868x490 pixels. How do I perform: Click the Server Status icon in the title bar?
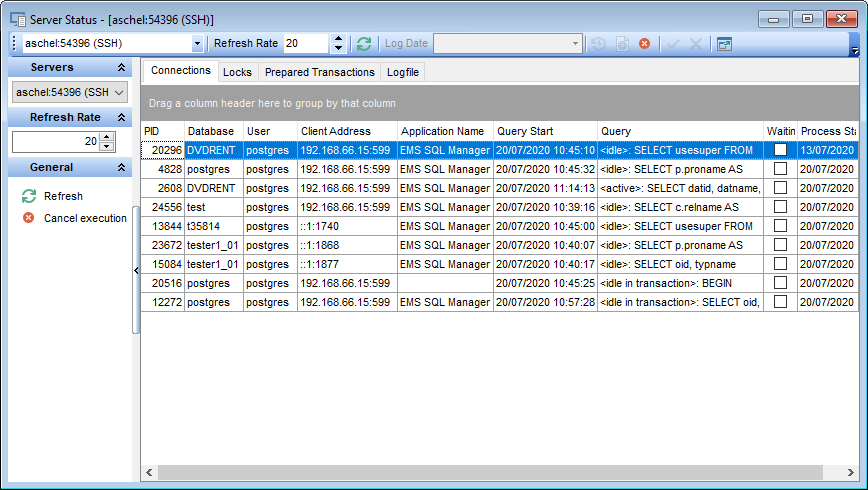pyautogui.click(x=18, y=19)
